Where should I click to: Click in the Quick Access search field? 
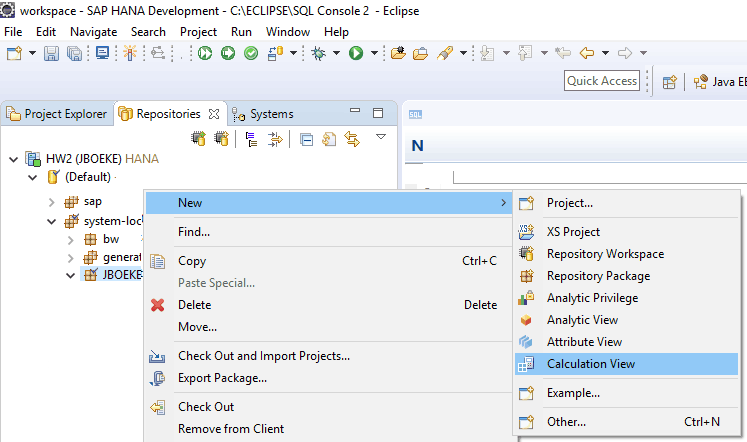602,81
